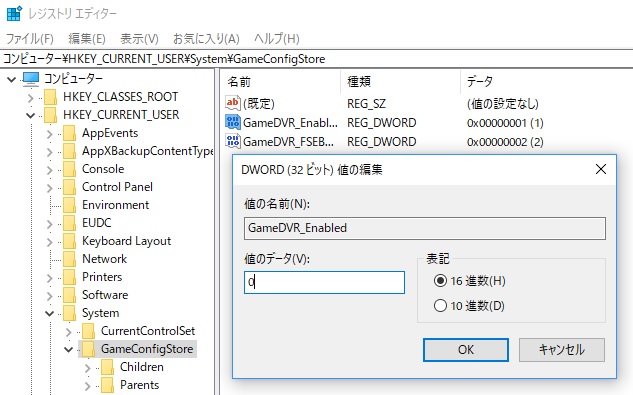Click the Printers folder icon
This screenshot has height=395, width=633.
(x=69, y=277)
